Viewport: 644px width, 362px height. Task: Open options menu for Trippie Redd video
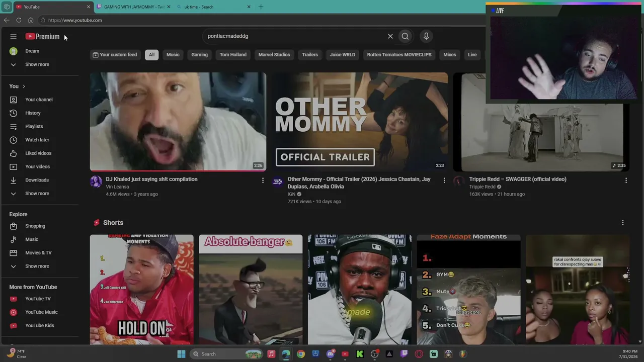click(x=626, y=180)
